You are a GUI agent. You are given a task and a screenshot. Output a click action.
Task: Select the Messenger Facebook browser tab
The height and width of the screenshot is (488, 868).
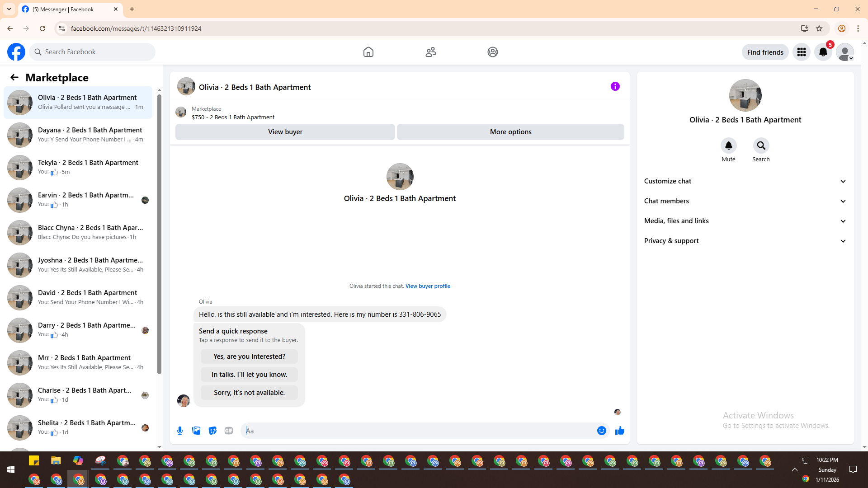[x=70, y=9]
